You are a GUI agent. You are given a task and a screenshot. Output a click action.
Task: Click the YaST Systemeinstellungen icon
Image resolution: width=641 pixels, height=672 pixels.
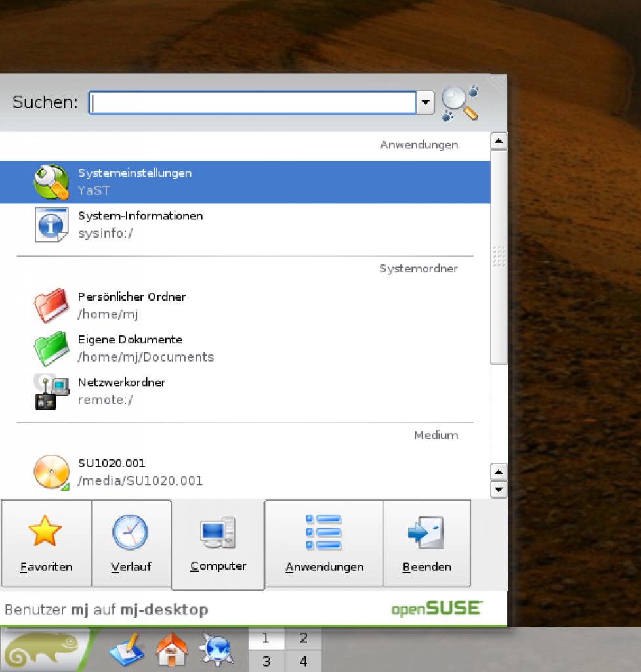click(51, 182)
